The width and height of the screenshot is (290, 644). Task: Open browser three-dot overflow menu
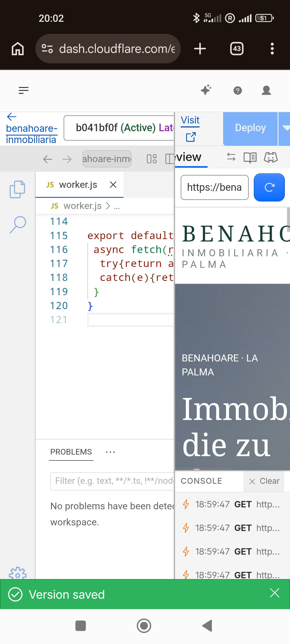click(272, 49)
